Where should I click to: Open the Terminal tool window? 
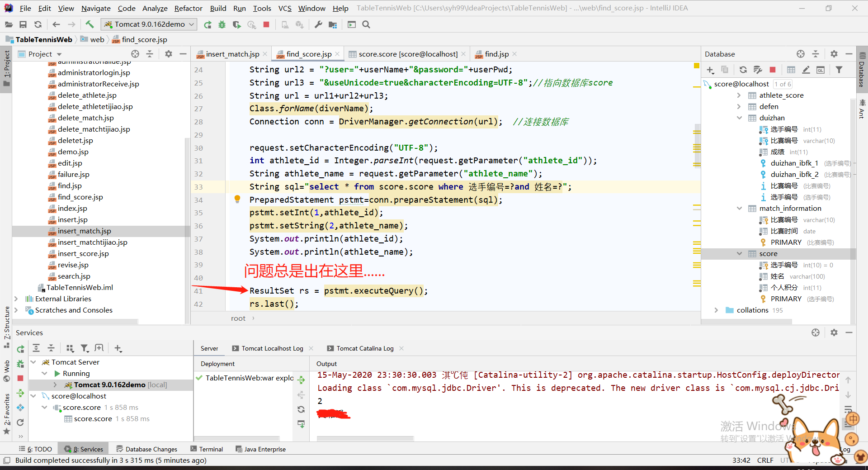(x=207, y=449)
